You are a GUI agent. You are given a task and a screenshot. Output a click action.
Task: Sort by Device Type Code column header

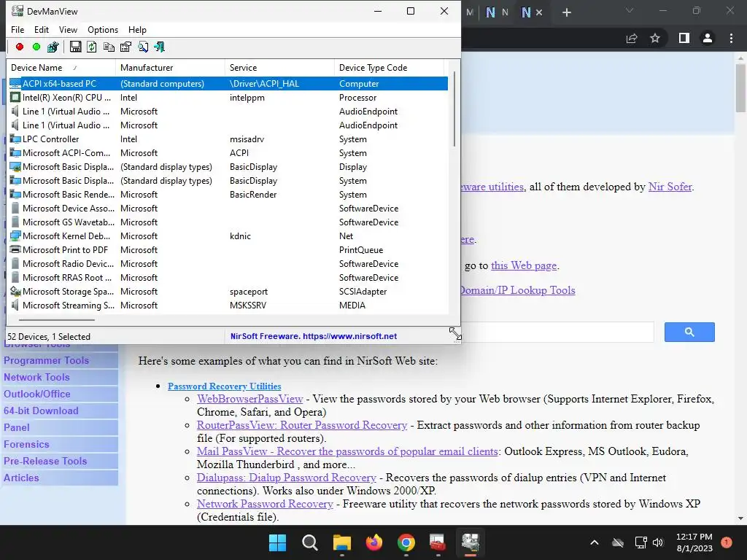[x=389, y=68]
